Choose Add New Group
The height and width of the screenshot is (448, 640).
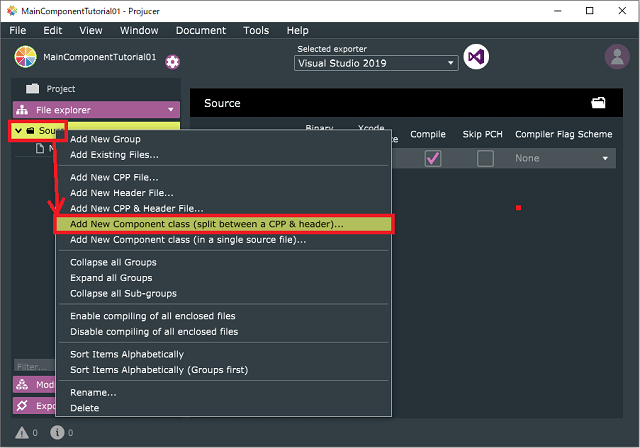click(x=223, y=139)
